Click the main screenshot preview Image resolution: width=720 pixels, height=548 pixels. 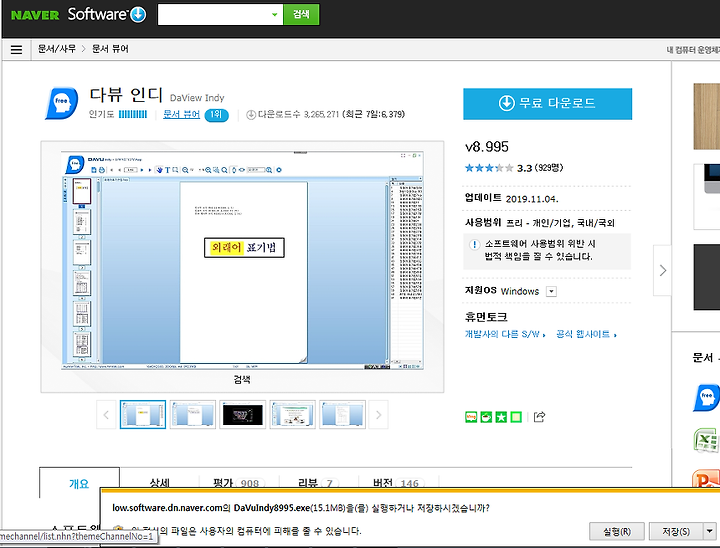click(x=242, y=260)
